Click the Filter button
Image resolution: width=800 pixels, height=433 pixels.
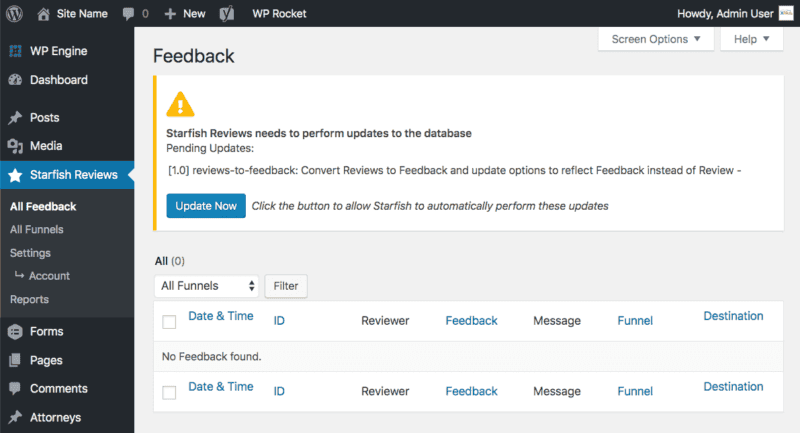tap(286, 286)
